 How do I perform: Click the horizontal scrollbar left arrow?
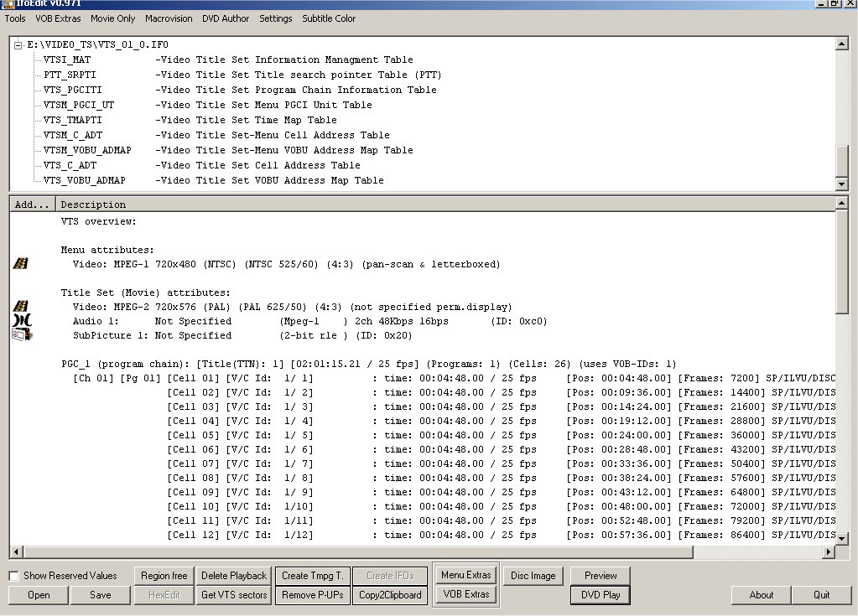point(16,552)
